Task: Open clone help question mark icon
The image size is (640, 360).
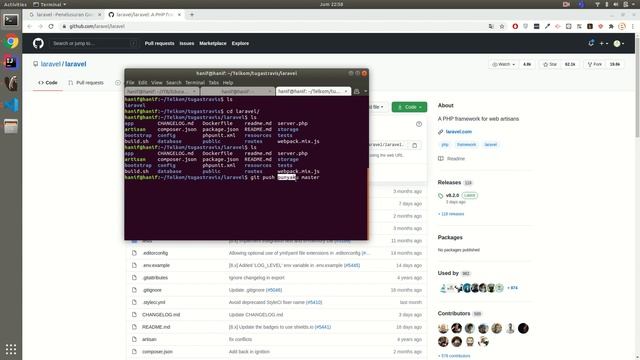Action: (419, 124)
